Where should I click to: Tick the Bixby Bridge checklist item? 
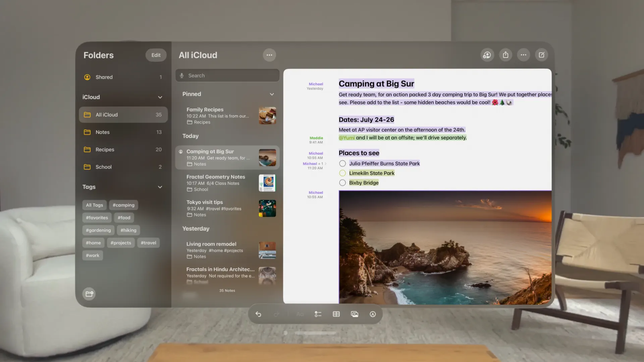342,183
